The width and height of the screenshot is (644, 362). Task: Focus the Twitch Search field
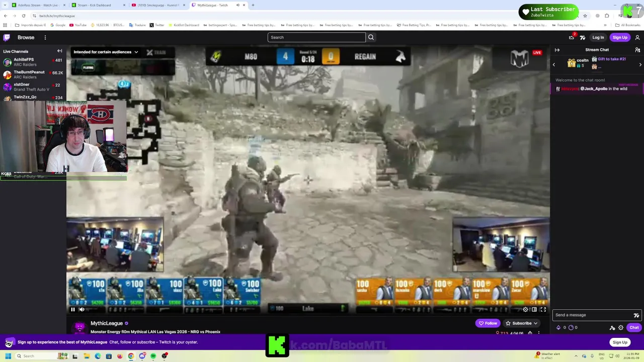pyautogui.click(x=316, y=37)
